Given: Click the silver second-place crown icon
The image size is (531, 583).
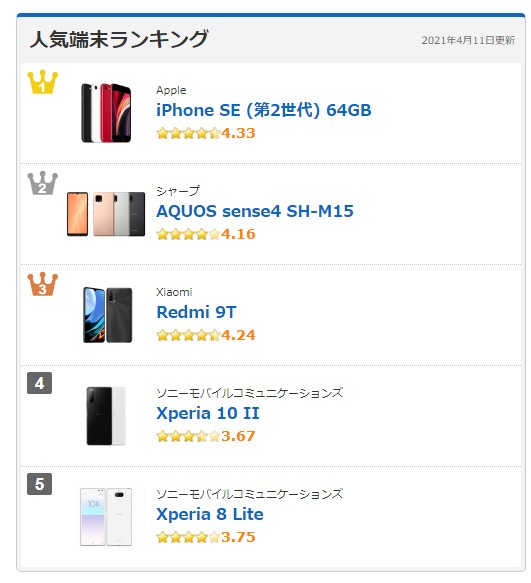Looking at the screenshot, I should point(43,183).
